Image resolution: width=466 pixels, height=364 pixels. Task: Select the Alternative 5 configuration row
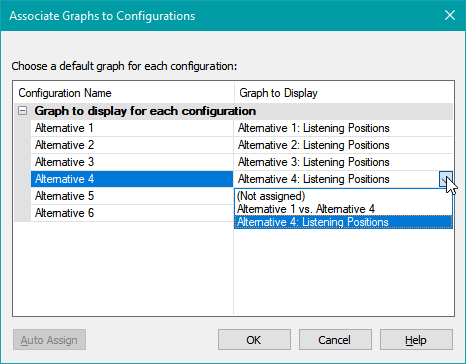[132, 196]
